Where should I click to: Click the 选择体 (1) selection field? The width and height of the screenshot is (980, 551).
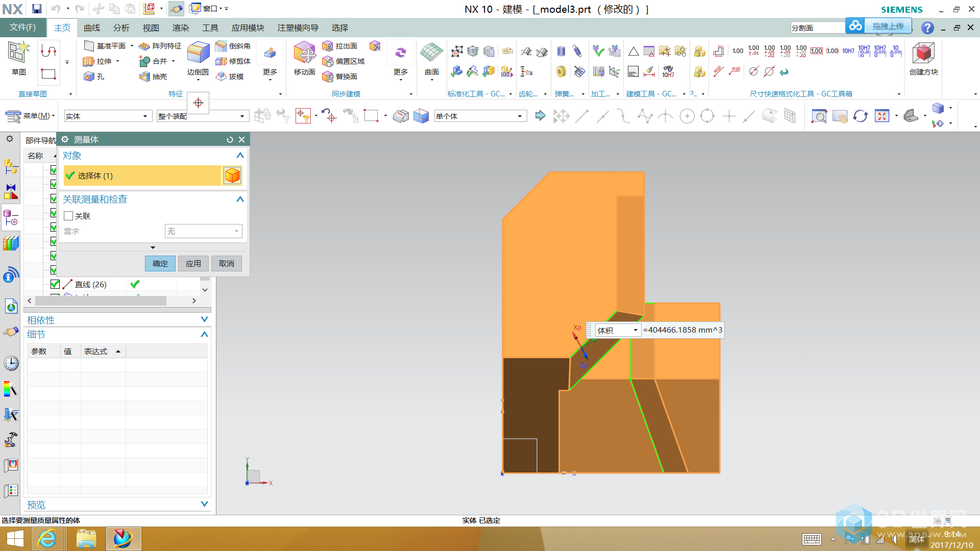142,176
